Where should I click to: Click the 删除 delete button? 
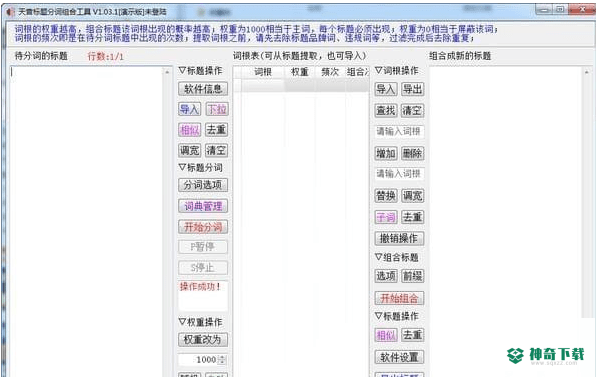click(412, 154)
